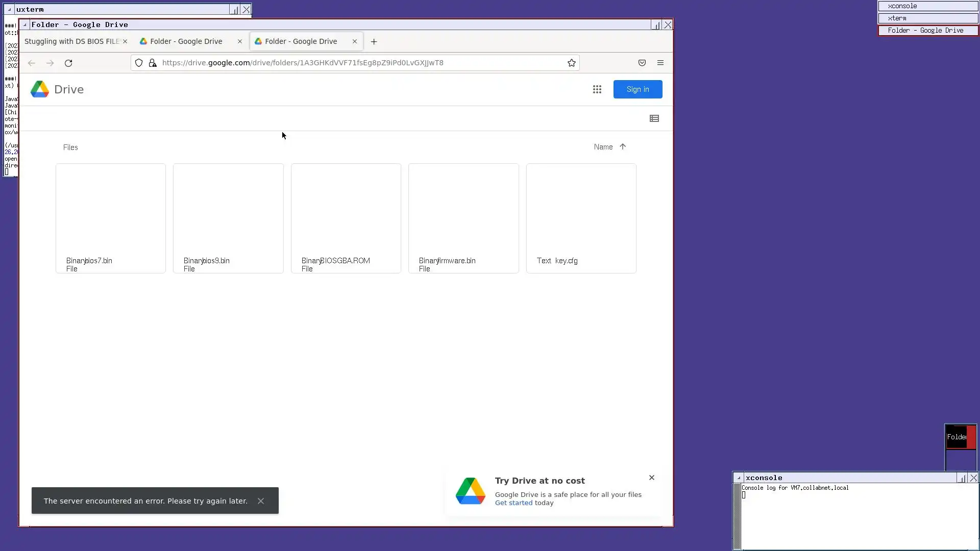Reload the current page
The height and width of the screenshot is (551, 980).
[68, 63]
